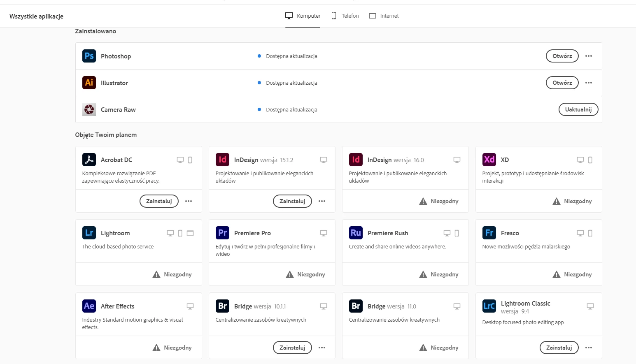Click the XD app icon

point(489,160)
